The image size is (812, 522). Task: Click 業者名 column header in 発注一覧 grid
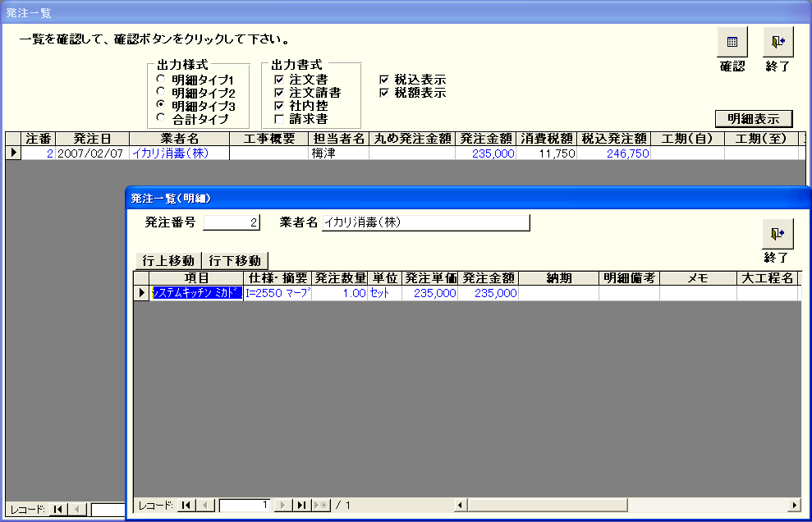coord(179,139)
